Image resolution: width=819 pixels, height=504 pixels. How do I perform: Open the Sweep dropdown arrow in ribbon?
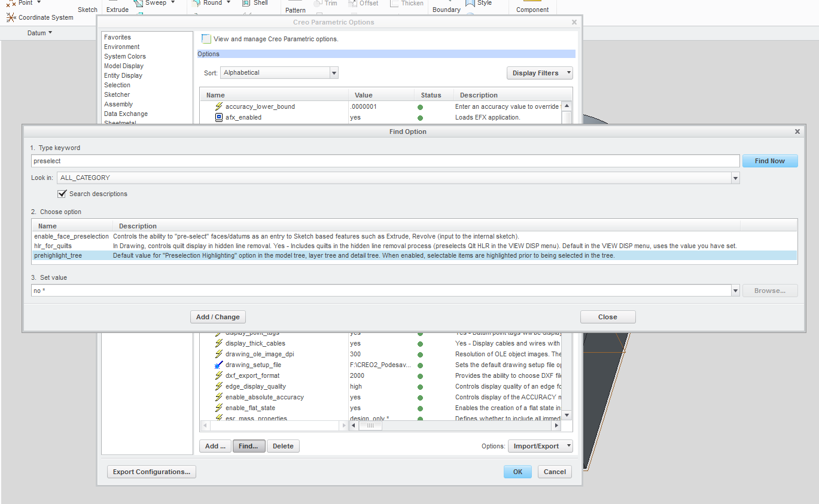point(173,3)
